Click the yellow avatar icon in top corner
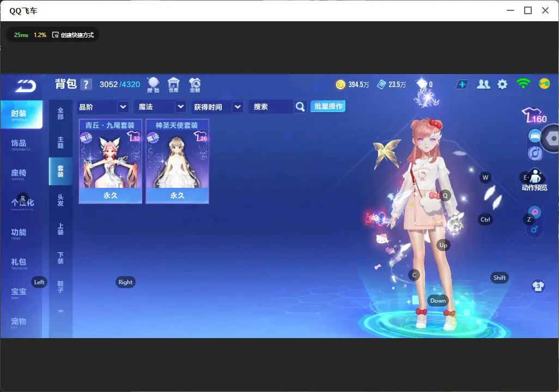This screenshot has height=392, width=559. (x=544, y=84)
